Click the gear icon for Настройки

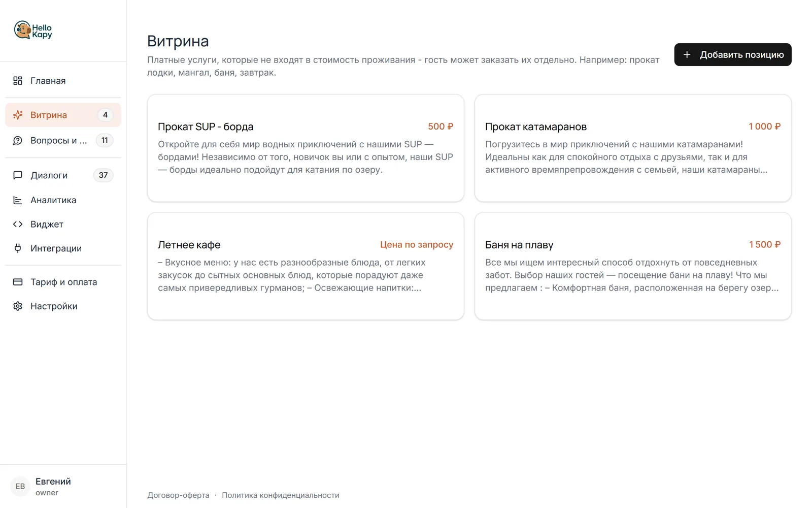pyautogui.click(x=18, y=306)
